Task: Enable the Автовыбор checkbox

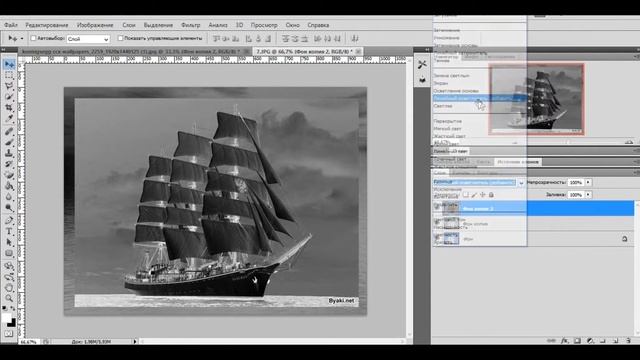Action: pos(33,38)
